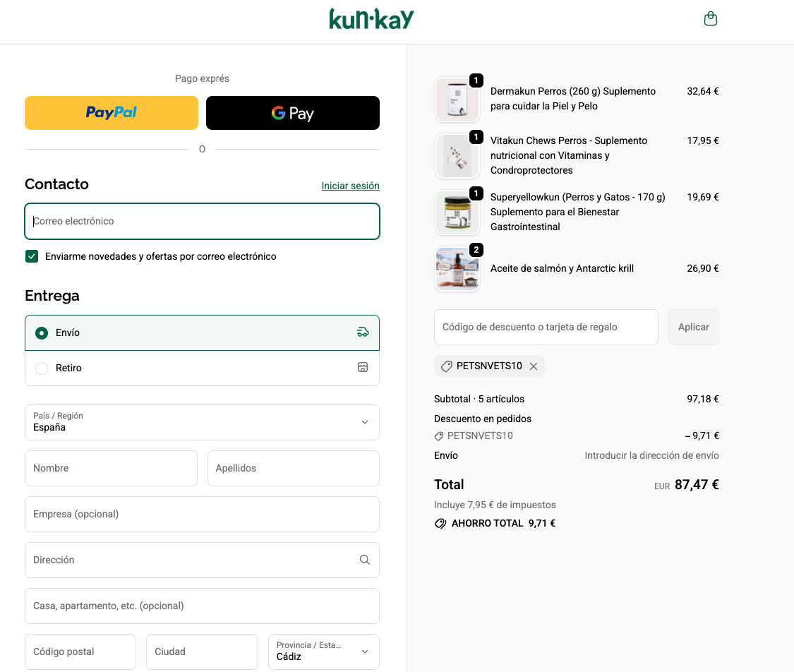794x672 pixels.
Task: Expand the Provincia dropdown showing Cádiz
Action: [323, 652]
